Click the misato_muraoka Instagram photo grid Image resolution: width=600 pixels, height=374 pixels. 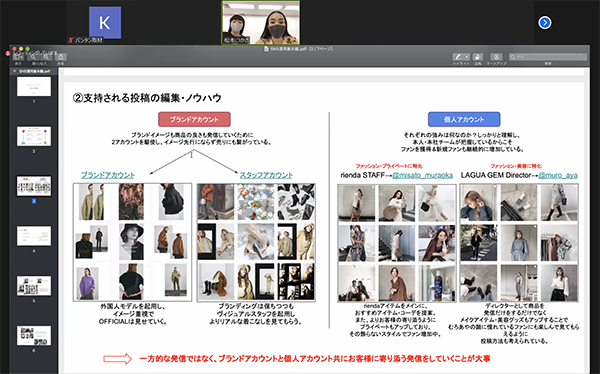pos(397,243)
